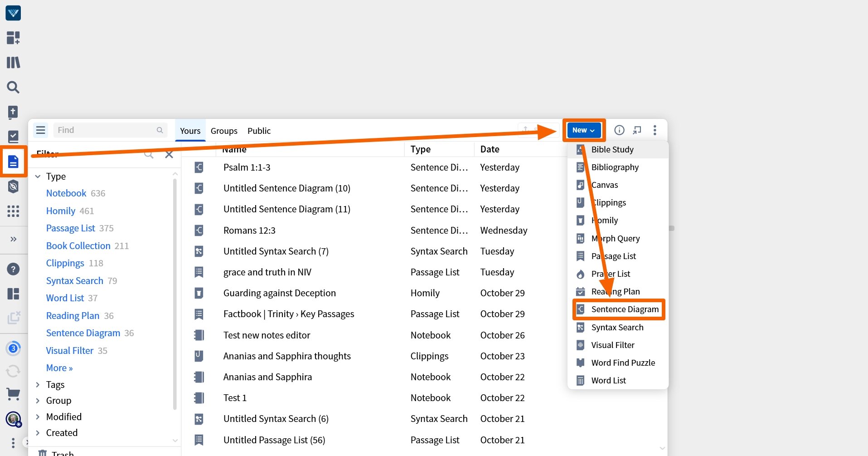This screenshot has height=456, width=868.
Task: Open the Help question-mark icon
Action: [x=13, y=269]
